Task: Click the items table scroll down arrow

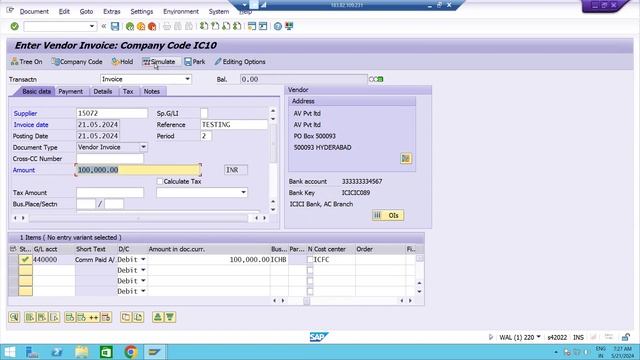Action: click(x=419, y=291)
